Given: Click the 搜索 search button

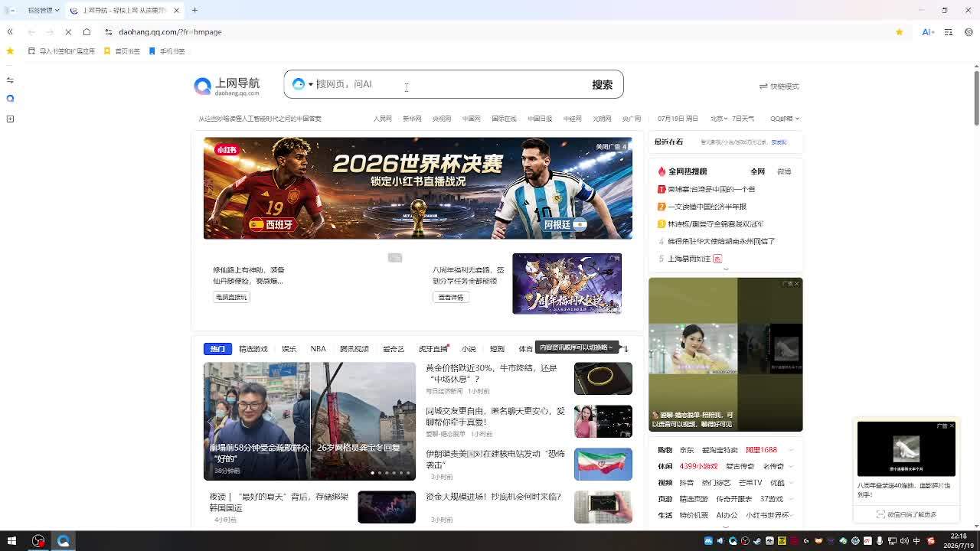Looking at the screenshot, I should pos(603,84).
